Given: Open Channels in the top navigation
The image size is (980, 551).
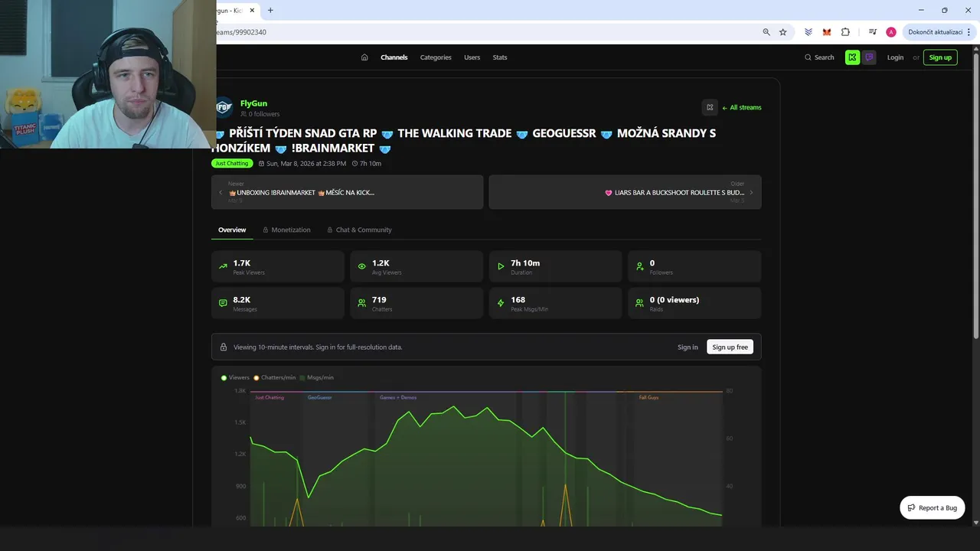Looking at the screenshot, I should pos(394,57).
